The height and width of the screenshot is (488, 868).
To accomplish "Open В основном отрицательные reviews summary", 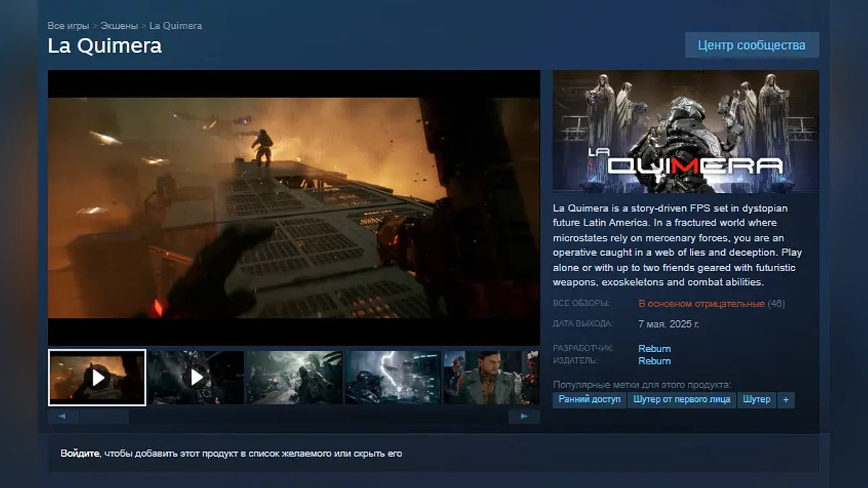I will [x=701, y=304].
